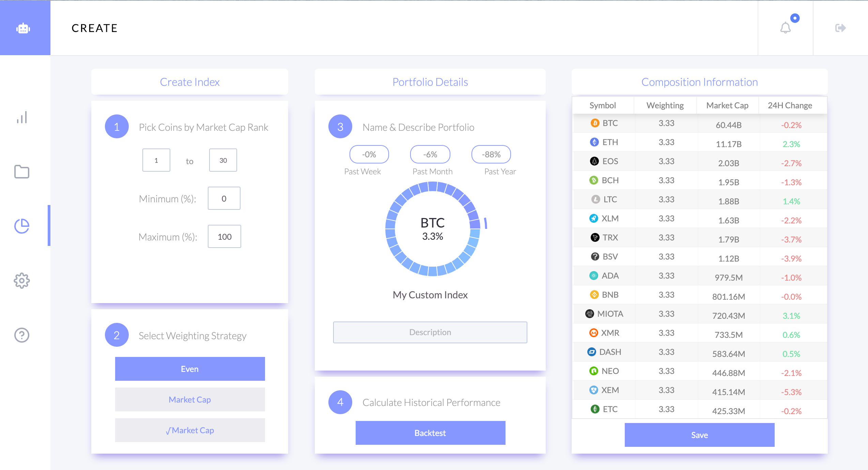Click the Backtest button
Image resolution: width=868 pixels, height=470 pixels.
[x=430, y=433]
